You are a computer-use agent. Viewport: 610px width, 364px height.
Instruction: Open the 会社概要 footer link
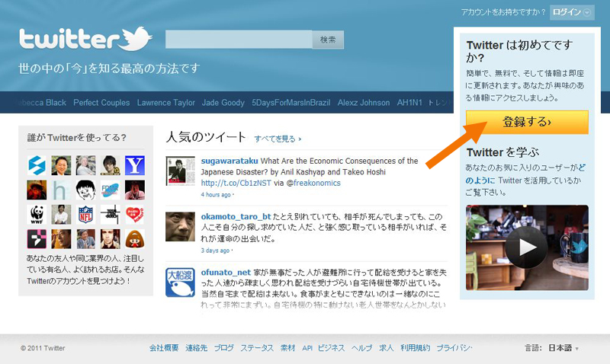coord(164,348)
